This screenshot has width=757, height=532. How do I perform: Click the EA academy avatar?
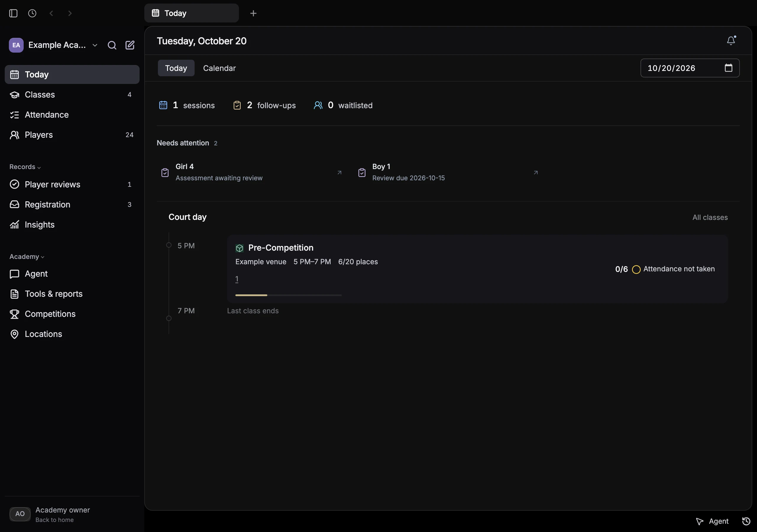pos(16,45)
